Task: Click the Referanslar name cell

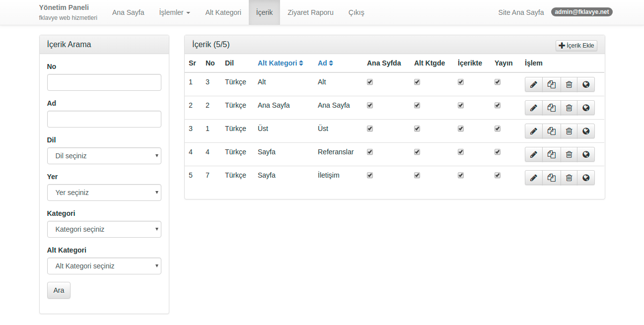Action: click(x=336, y=152)
